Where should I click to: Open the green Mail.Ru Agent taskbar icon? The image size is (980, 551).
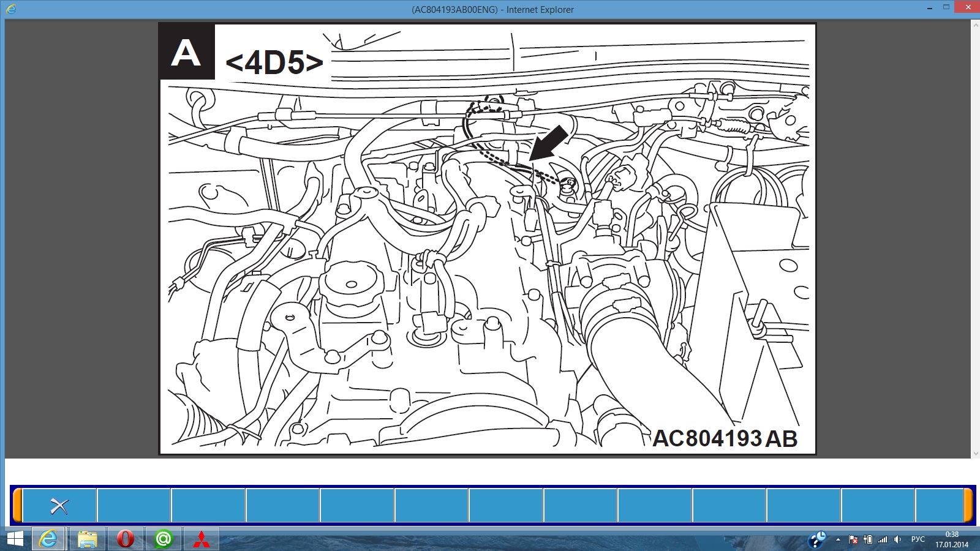pos(163,539)
